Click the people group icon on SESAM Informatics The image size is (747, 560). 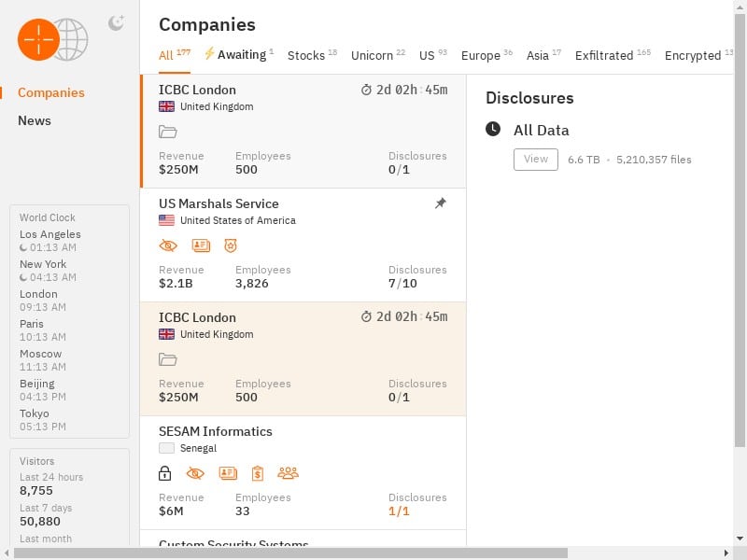tap(289, 473)
